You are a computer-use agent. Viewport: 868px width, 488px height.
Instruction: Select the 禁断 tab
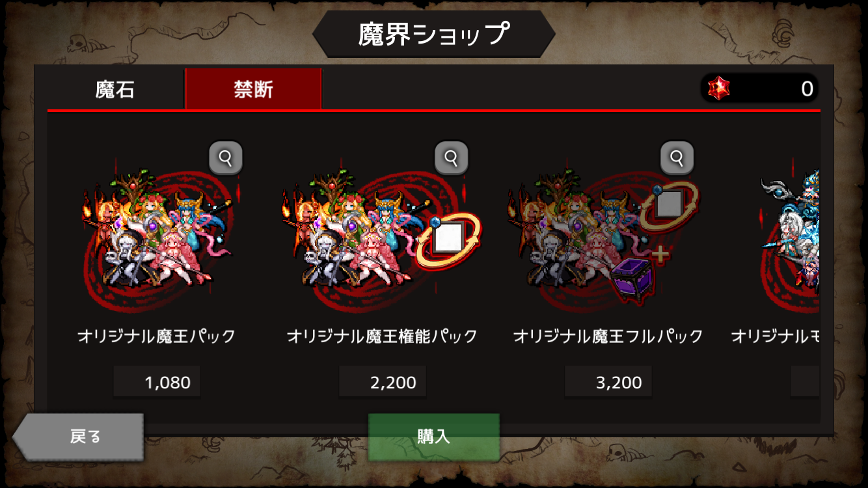click(253, 89)
